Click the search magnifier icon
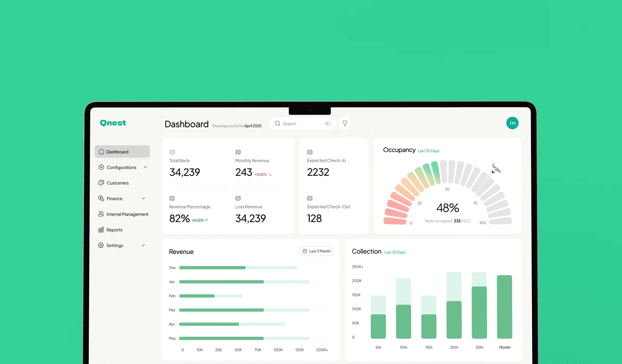 (x=278, y=123)
